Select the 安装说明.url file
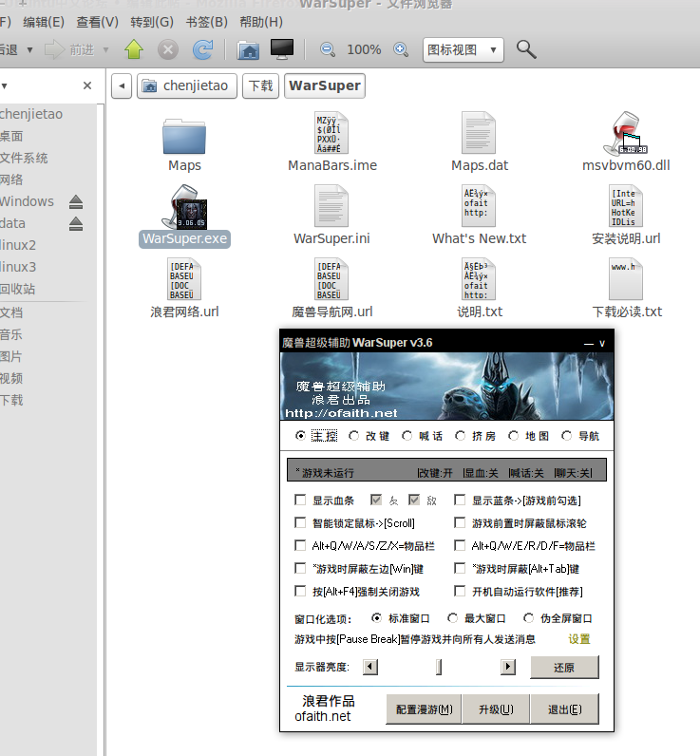Image resolution: width=700 pixels, height=756 pixels. tap(626, 206)
